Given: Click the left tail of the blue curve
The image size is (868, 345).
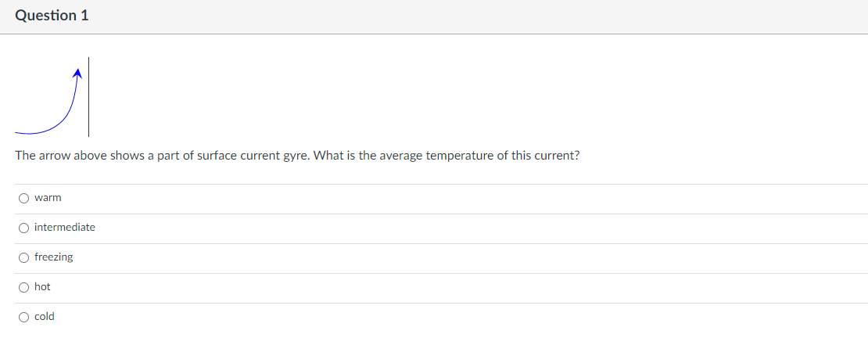Looking at the screenshot, I should tap(22, 134).
